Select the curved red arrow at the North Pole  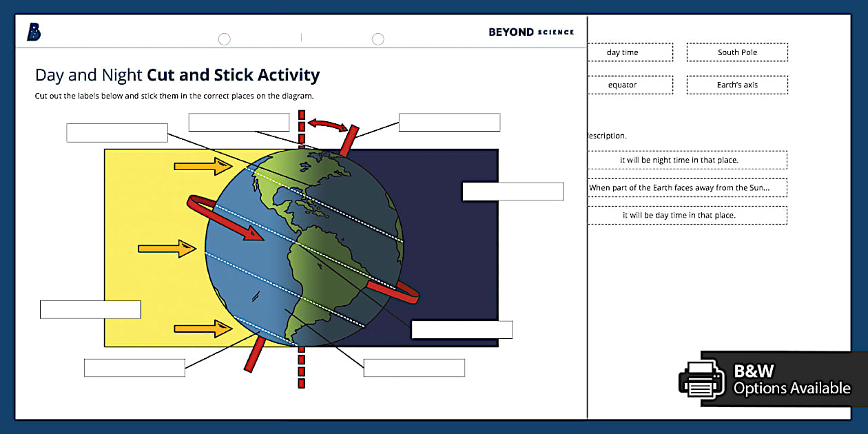point(326,124)
